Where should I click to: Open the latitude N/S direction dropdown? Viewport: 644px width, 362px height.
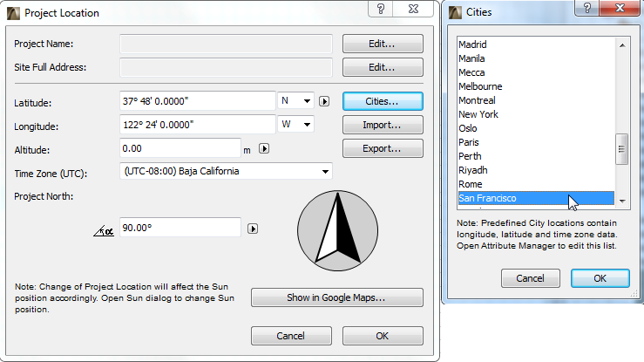tap(295, 100)
